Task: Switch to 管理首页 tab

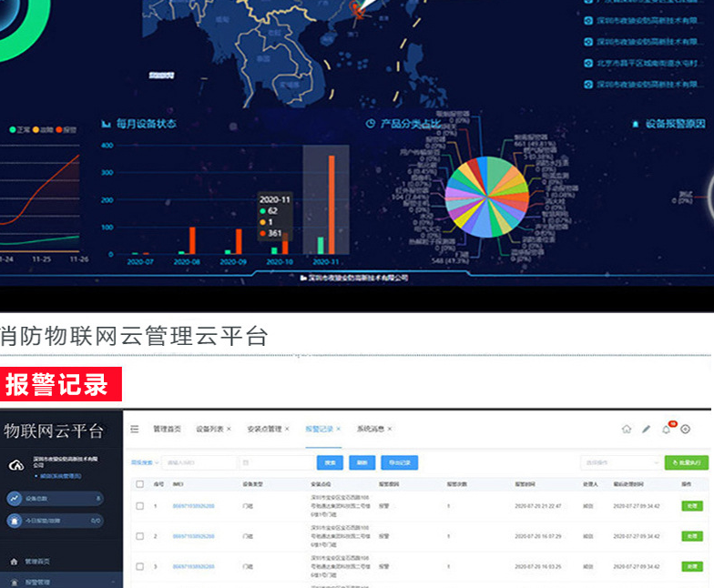Action: click(167, 429)
